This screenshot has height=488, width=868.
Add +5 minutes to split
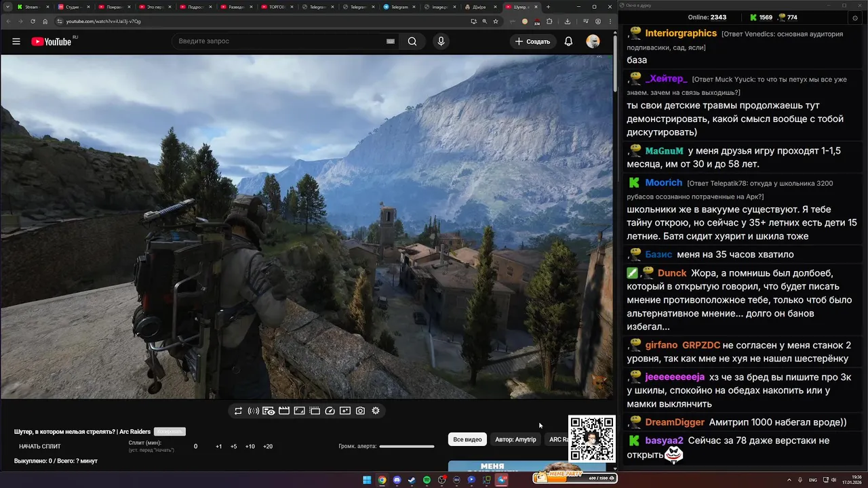pos(233,447)
